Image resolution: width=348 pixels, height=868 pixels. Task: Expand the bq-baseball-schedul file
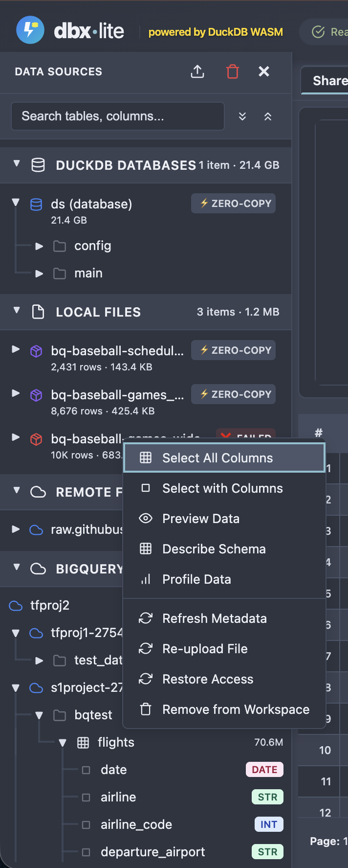[16, 350]
